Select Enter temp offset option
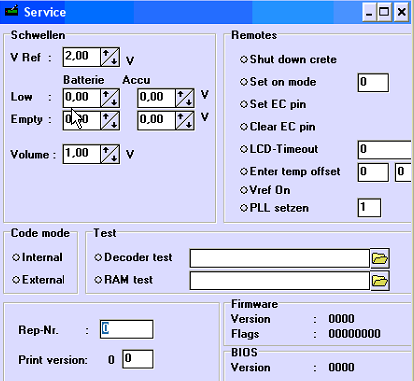Screen dimensions: 414x381 click(290, 171)
